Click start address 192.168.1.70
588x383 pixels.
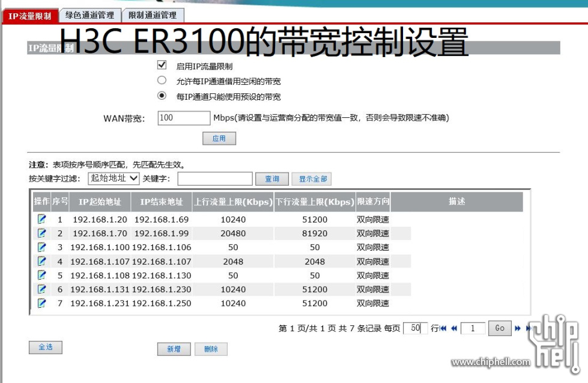tap(100, 233)
